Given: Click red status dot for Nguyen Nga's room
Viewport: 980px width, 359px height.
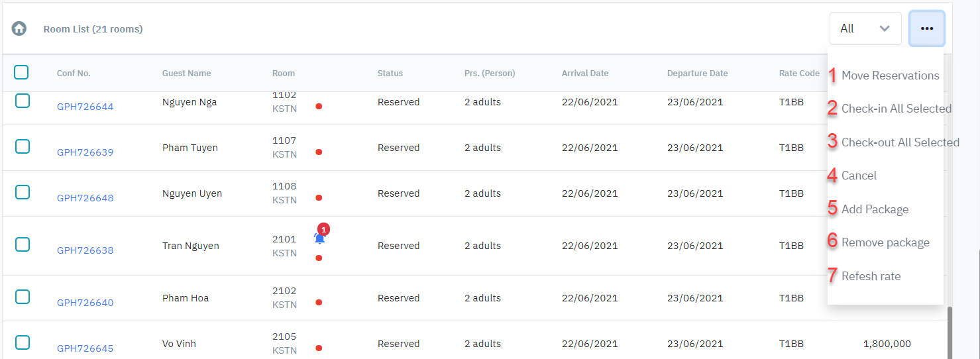Looking at the screenshot, I should pos(319,107).
